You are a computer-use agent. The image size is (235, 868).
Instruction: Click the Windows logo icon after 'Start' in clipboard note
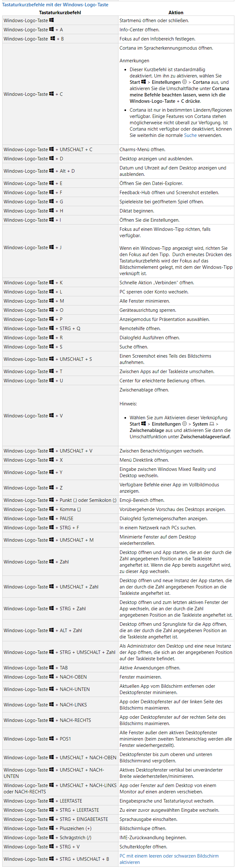tap(143, 423)
